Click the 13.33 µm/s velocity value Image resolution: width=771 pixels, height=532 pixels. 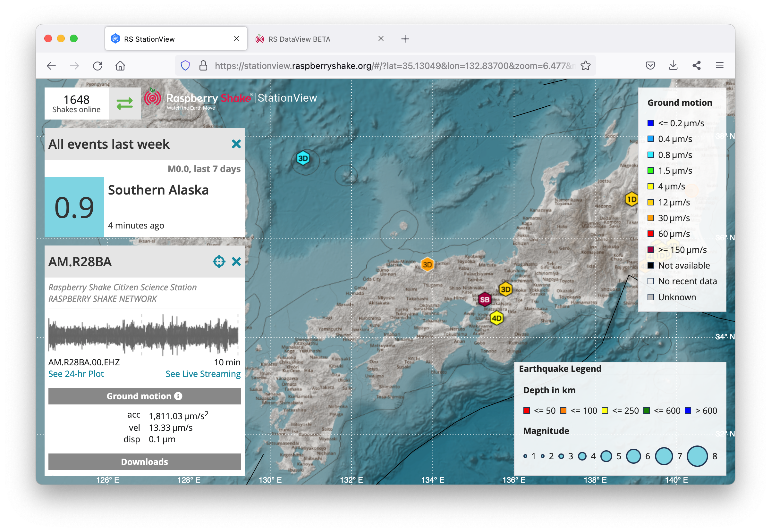[x=171, y=428]
